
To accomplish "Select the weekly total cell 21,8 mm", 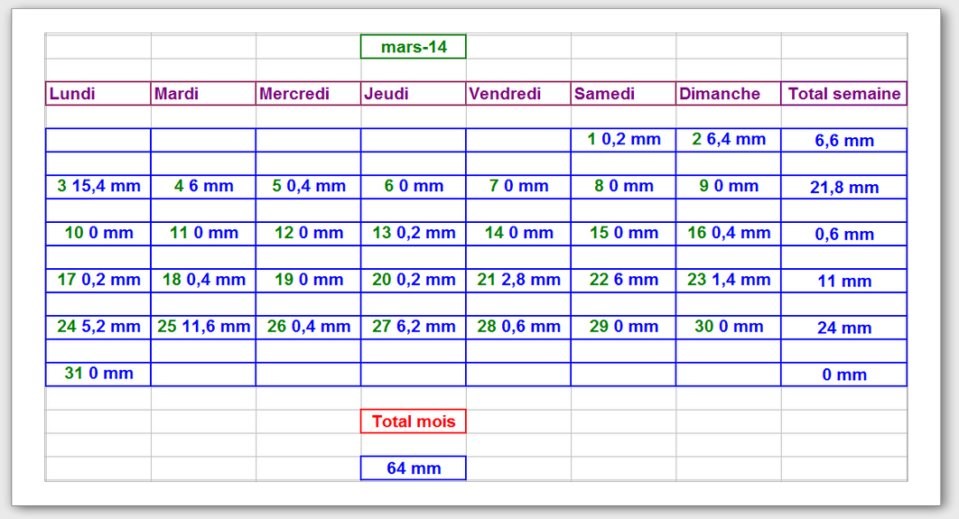I will coord(844,187).
